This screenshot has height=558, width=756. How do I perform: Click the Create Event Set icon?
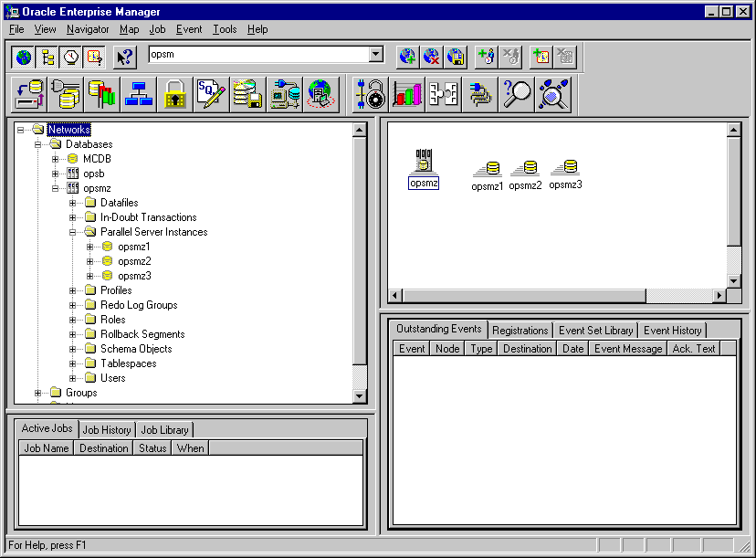pos(541,57)
